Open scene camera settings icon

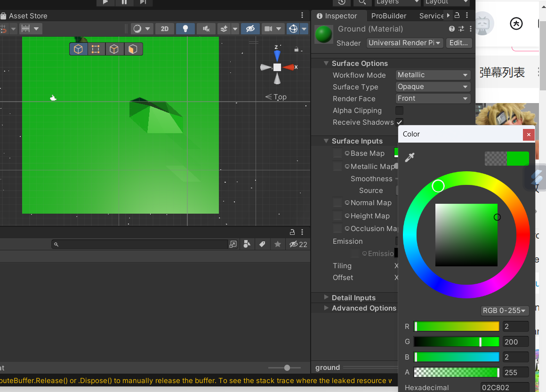(x=268, y=29)
